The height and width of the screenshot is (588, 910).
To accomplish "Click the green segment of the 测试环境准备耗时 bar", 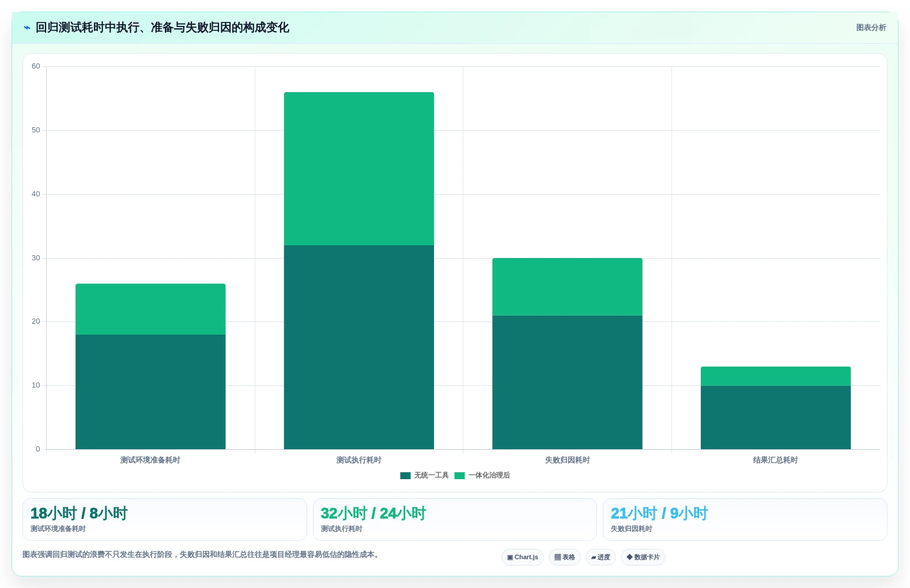I will (x=150, y=309).
